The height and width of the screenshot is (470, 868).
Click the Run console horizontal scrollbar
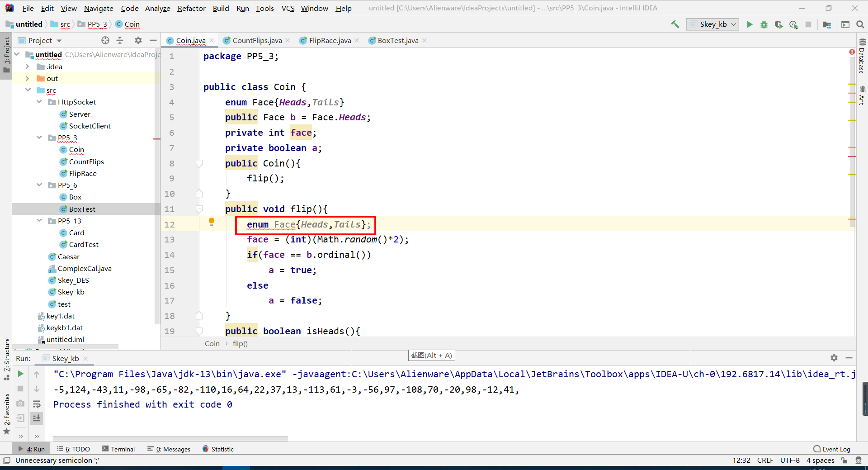coord(170,438)
